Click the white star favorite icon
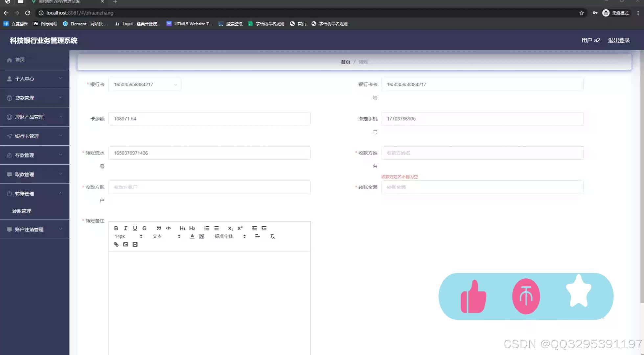This screenshot has width=644, height=355. [579, 291]
